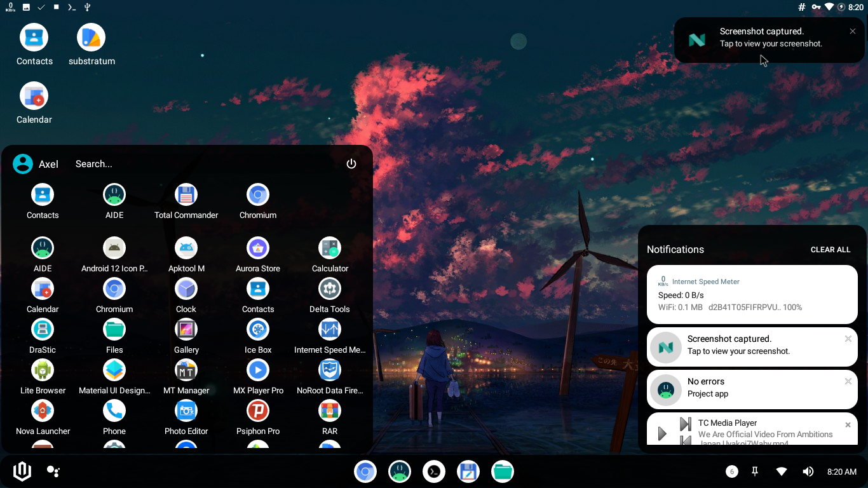Viewport: 868px width, 488px height.
Task: Open Aurora Store app
Action: [x=258, y=255]
